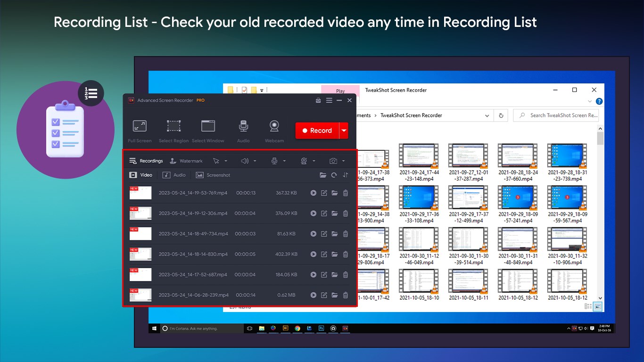Open the dropdown arrow beside Record
The image size is (644, 362).
point(344,131)
